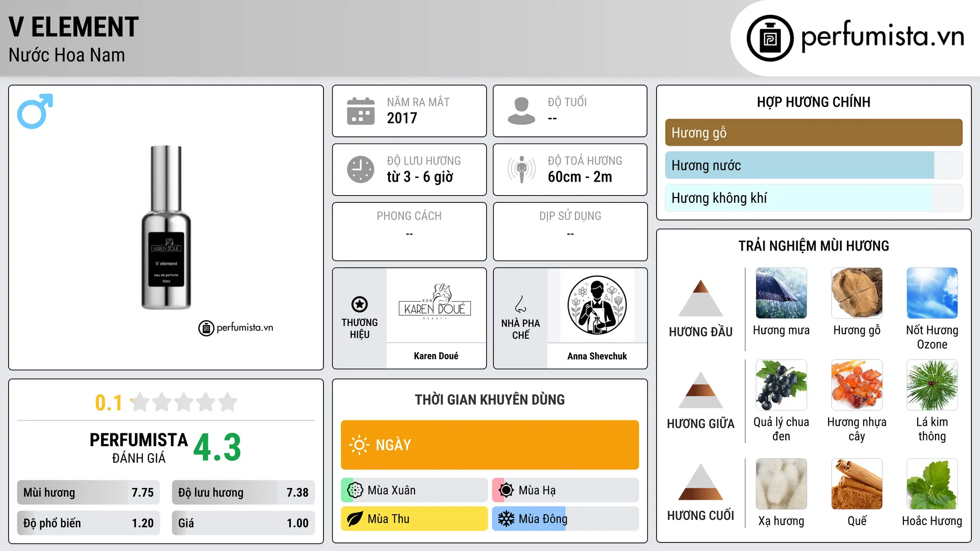Click the V ELEMENT product title
Screen dimensions: 980x551
(74, 27)
